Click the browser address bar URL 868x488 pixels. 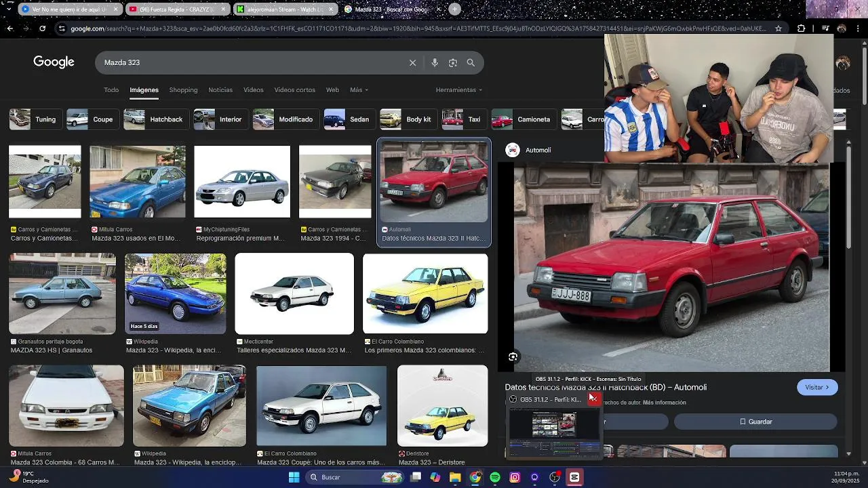pos(418,28)
